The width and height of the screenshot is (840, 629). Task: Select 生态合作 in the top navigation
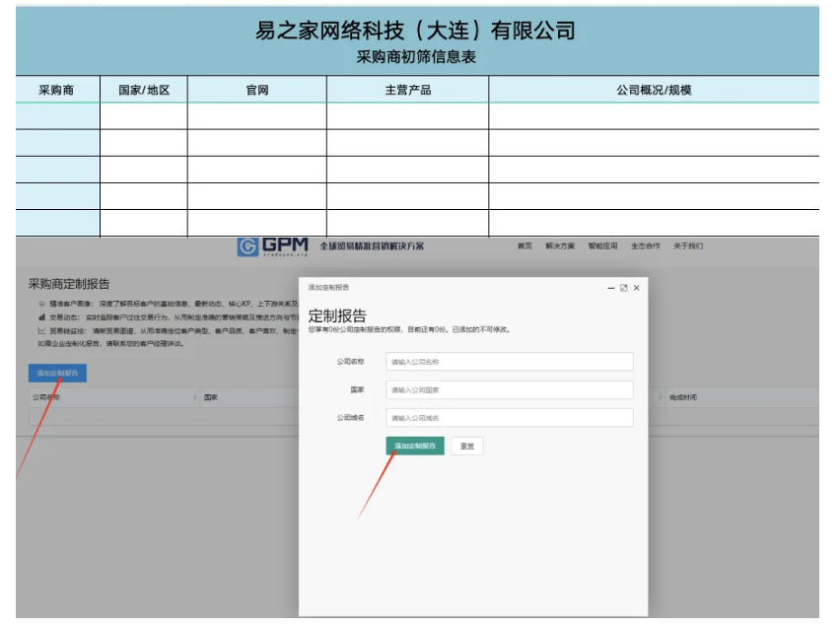[646, 246]
